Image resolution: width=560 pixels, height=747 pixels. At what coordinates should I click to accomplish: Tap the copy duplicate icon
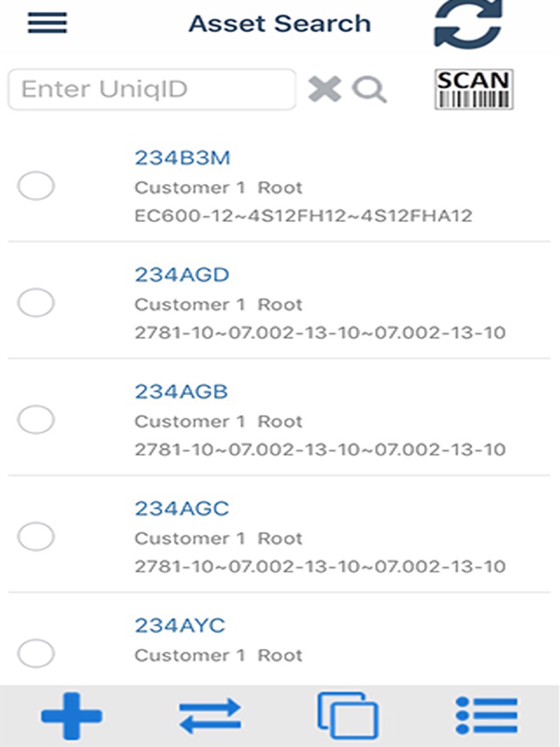(x=348, y=715)
